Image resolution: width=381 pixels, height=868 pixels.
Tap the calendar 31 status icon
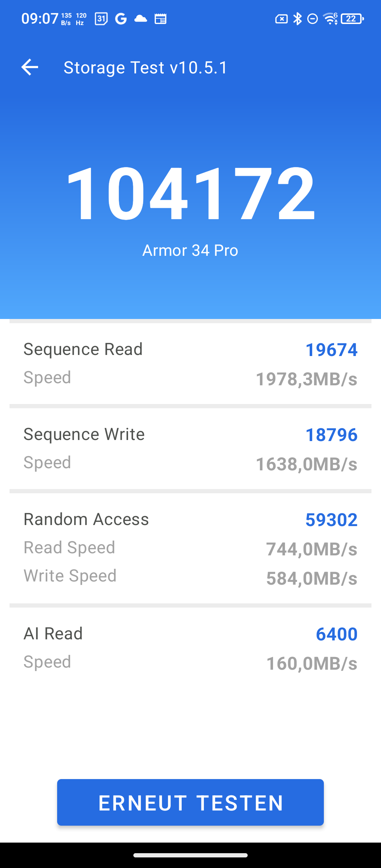(x=101, y=19)
